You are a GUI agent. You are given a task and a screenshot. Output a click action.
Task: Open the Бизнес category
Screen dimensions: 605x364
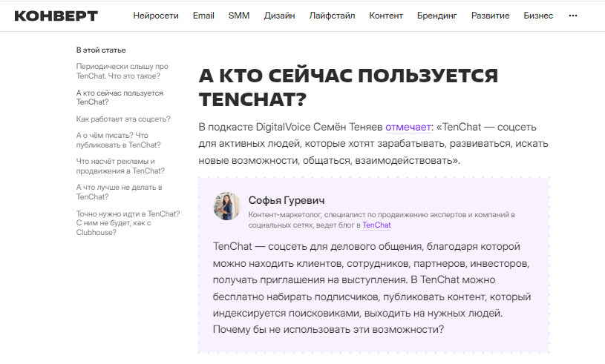[538, 16]
